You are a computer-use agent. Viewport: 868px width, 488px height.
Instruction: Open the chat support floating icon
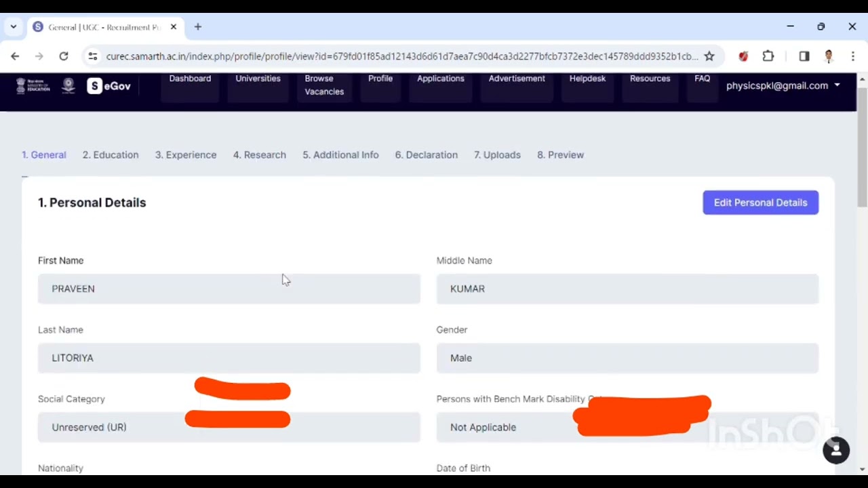(836, 450)
